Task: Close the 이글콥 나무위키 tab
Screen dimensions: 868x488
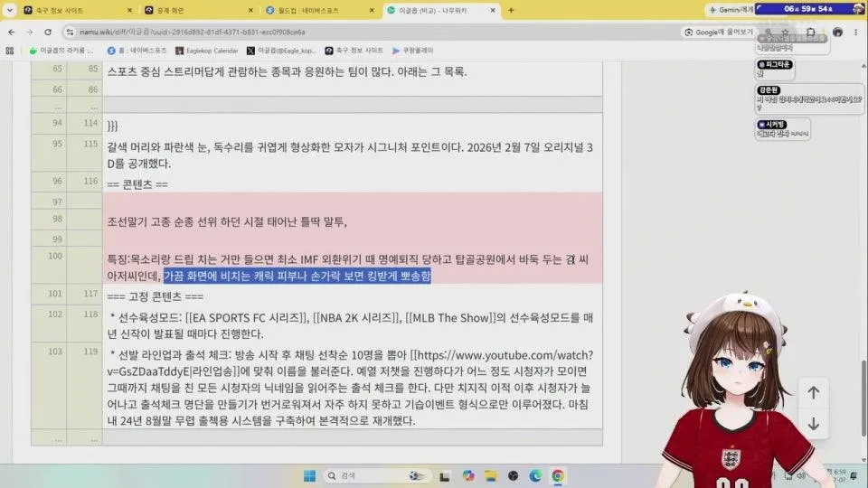Action: tap(493, 10)
